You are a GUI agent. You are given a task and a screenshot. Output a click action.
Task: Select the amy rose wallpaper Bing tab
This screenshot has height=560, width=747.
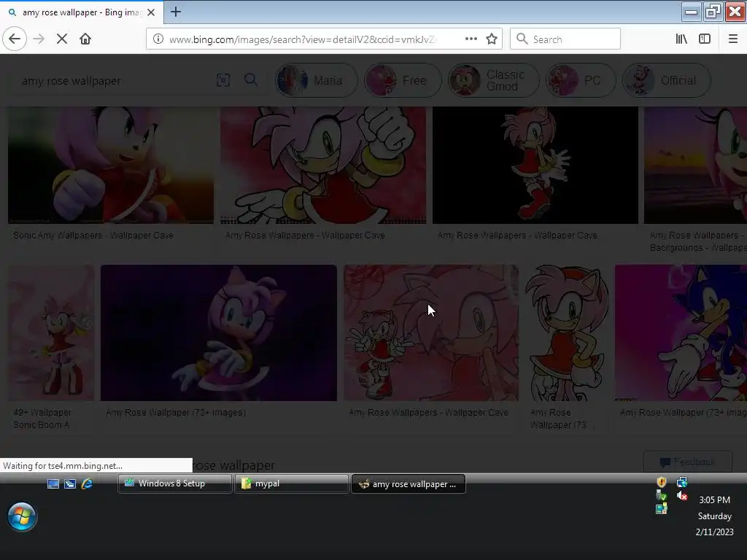point(82,12)
